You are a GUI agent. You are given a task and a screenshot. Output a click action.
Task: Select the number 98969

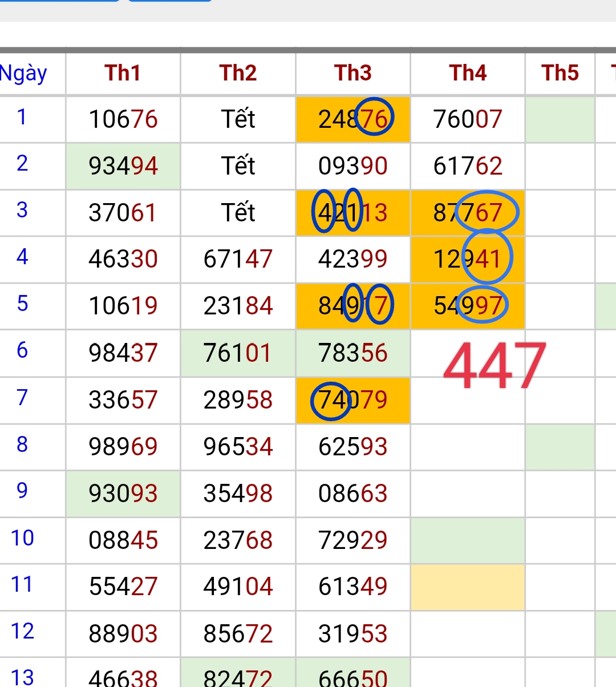coord(123,447)
